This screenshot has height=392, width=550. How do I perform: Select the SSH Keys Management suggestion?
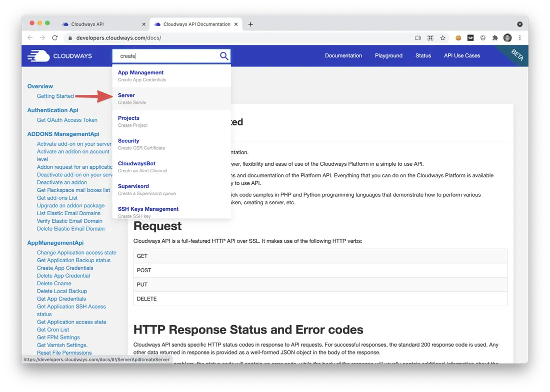[171, 212]
